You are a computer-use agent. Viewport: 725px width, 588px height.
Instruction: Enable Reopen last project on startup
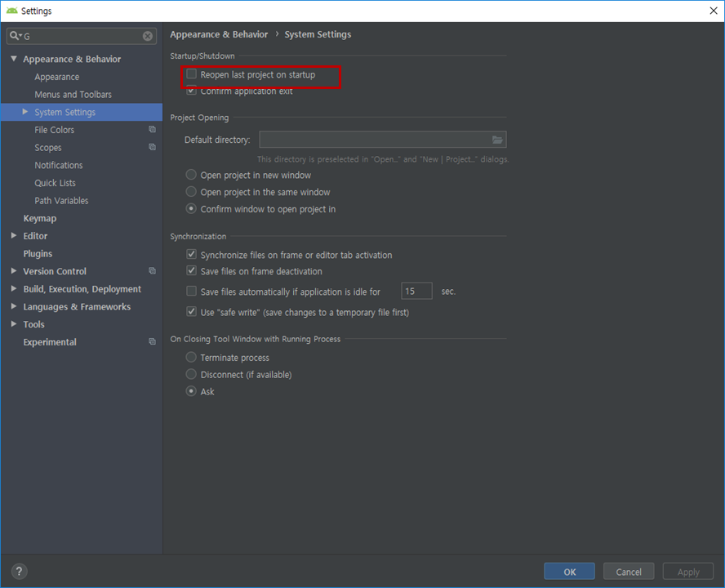tap(191, 74)
